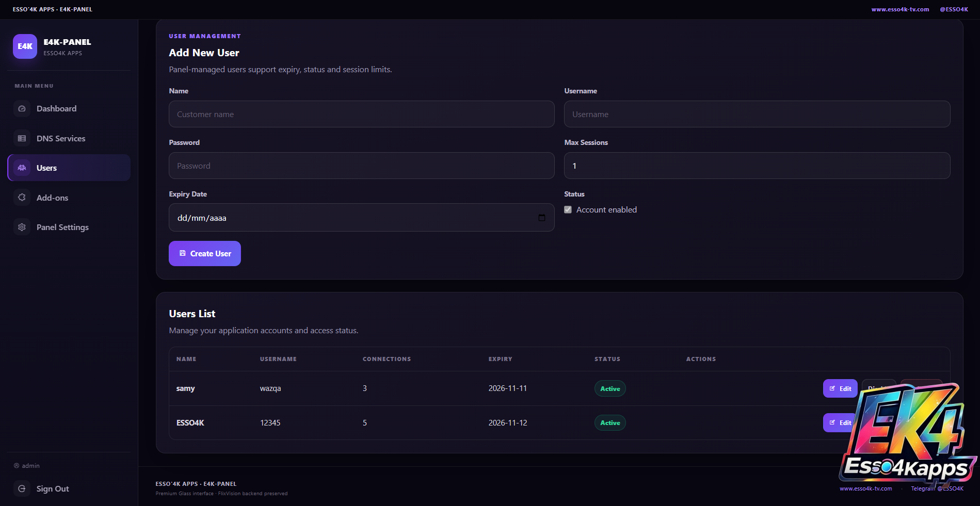Click the Expiry Date dd/mm/aaaa field

tap(362, 218)
